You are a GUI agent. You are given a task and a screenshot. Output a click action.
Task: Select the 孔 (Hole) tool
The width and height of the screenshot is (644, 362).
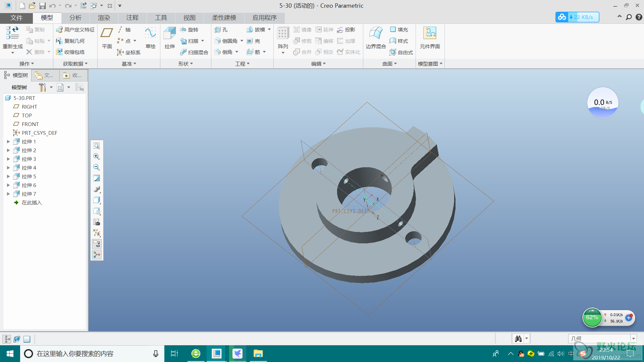point(221,30)
